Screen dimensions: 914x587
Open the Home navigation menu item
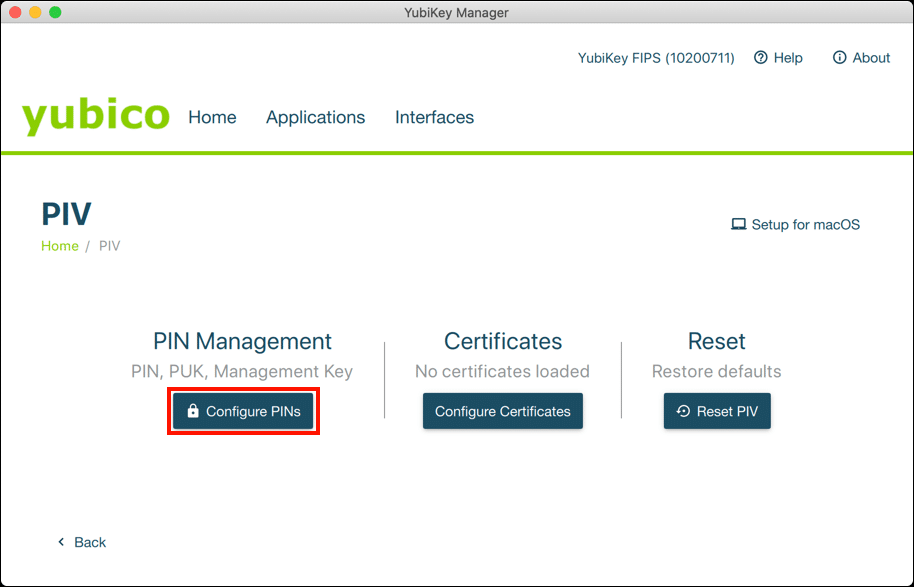point(212,117)
